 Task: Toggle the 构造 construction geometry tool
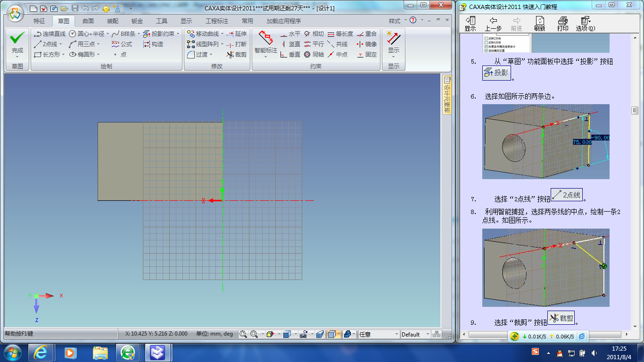[153, 44]
